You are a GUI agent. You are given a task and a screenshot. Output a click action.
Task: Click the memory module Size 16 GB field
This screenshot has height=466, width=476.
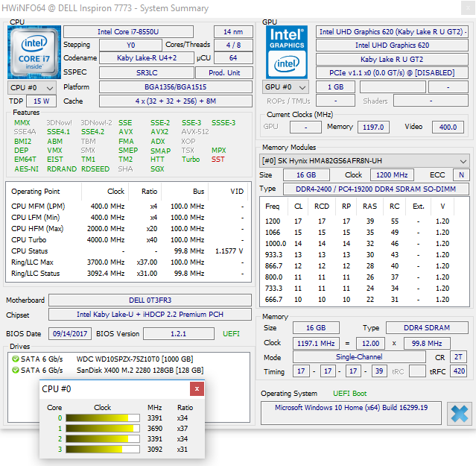coord(306,175)
